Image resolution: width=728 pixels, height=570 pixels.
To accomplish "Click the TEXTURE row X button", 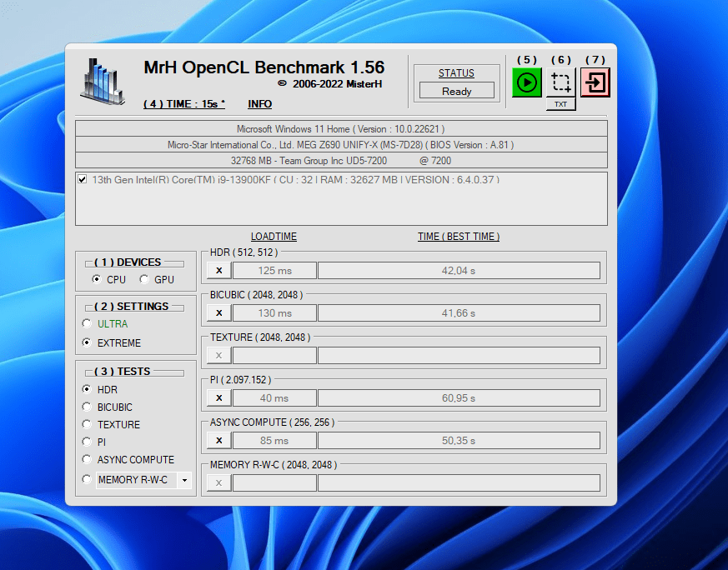I will pos(219,355).
